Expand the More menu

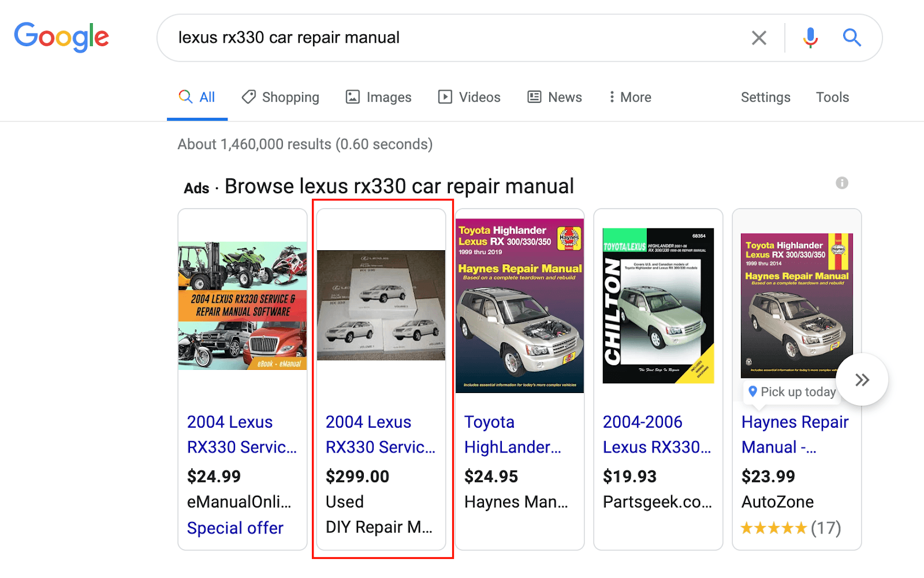click(x=630, y=97)
